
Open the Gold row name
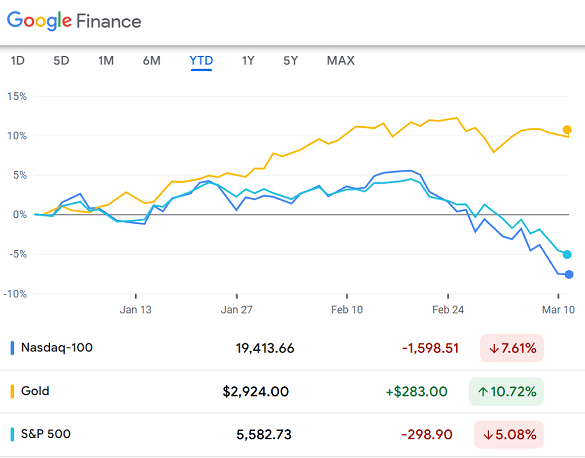[35, 391]
